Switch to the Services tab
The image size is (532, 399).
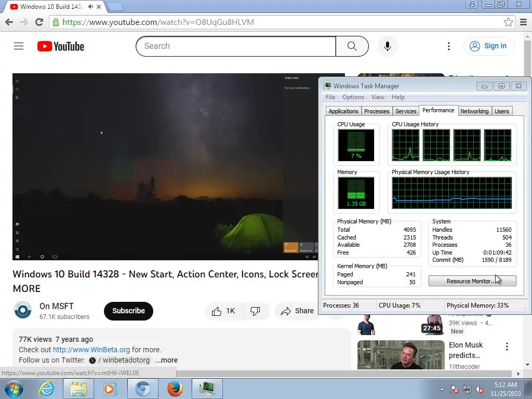click(x=406, y=111)
